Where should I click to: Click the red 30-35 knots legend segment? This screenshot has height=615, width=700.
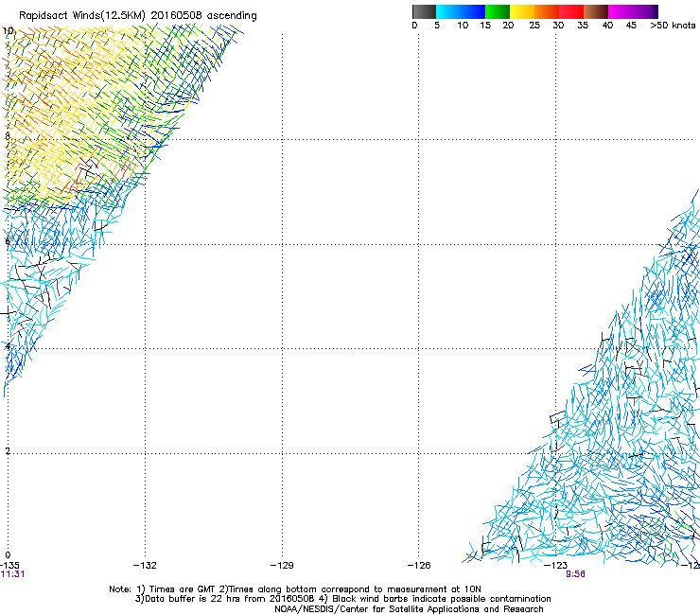coord(571,11)
